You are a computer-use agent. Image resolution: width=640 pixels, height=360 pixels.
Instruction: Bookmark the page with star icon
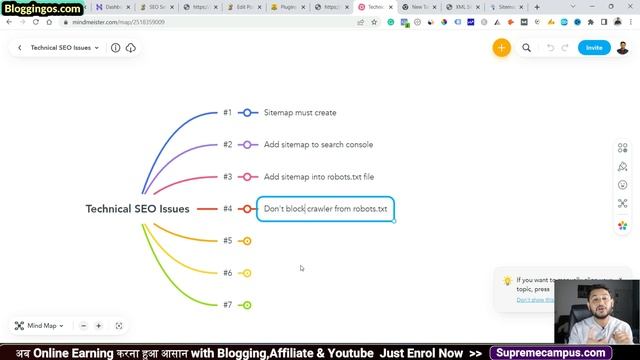374,22
